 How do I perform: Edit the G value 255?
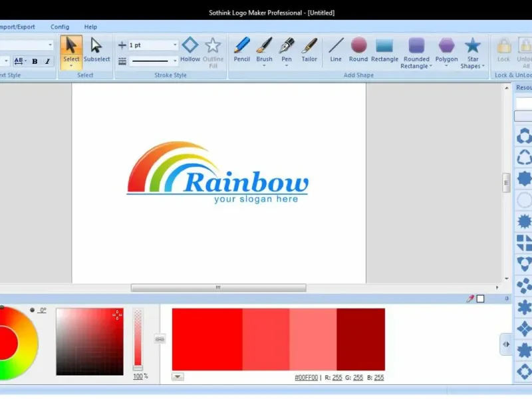358,377
